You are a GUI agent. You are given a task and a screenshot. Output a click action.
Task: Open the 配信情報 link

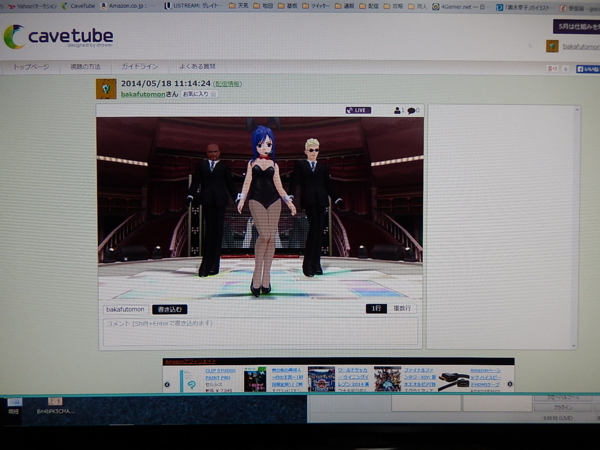click(x=227, y=84)
